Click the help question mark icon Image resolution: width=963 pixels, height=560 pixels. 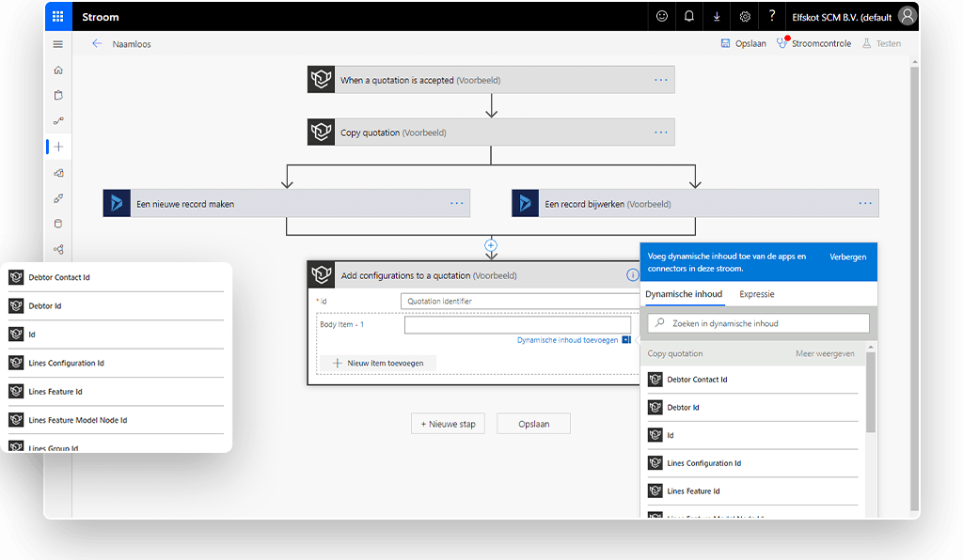point(772,16)
